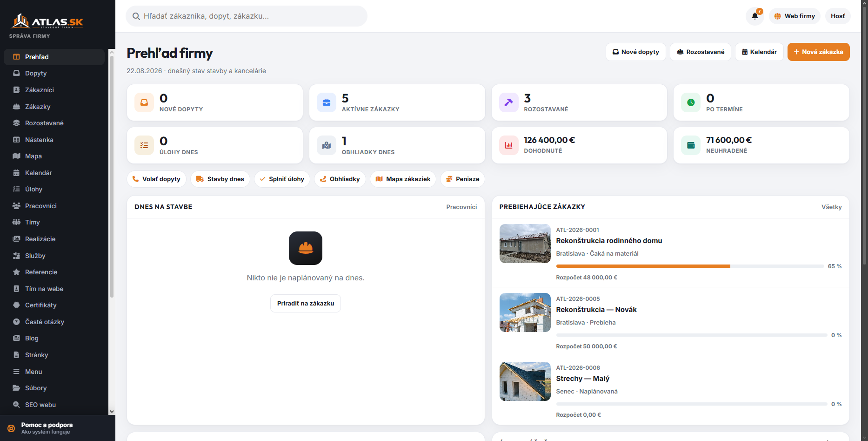This screenshot has height=441, width=868.
Task: Click the ATLAS.SK logo
Action: 47,21
